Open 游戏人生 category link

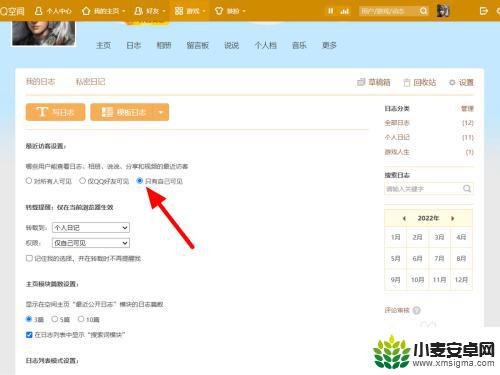[x=397, y=152]
